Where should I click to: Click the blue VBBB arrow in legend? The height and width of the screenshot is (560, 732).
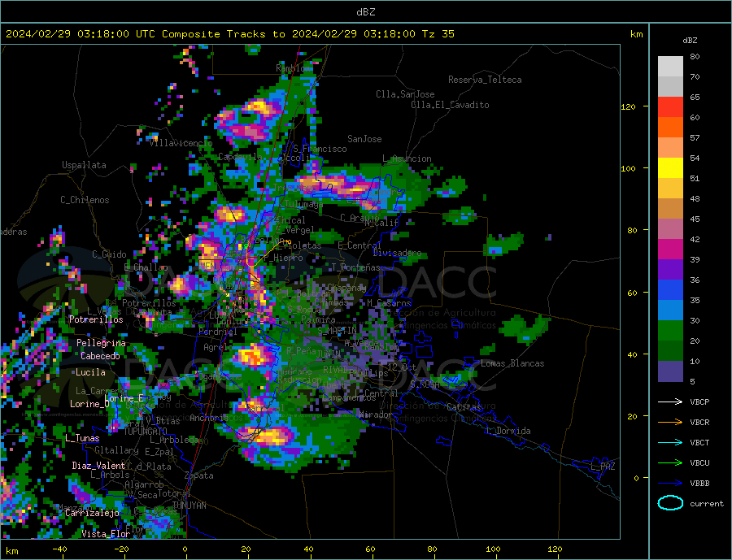point(670,484)
